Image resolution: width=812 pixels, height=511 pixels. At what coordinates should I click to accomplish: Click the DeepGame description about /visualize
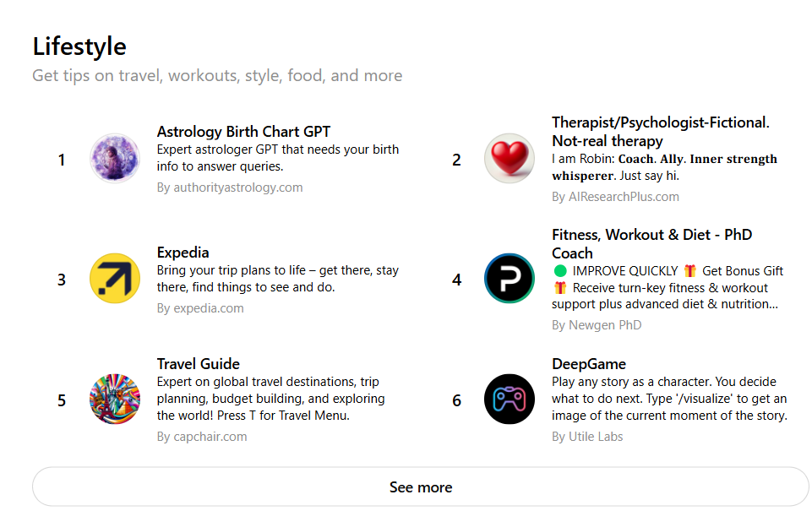[x=669, y=399]
